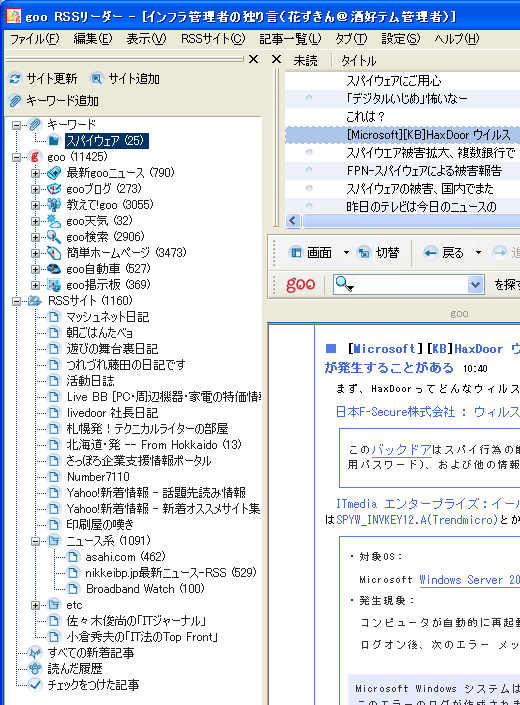The image size is (520, 705).
Task: Open the 戻る history dropdown arrow
Action: (478, 253)
